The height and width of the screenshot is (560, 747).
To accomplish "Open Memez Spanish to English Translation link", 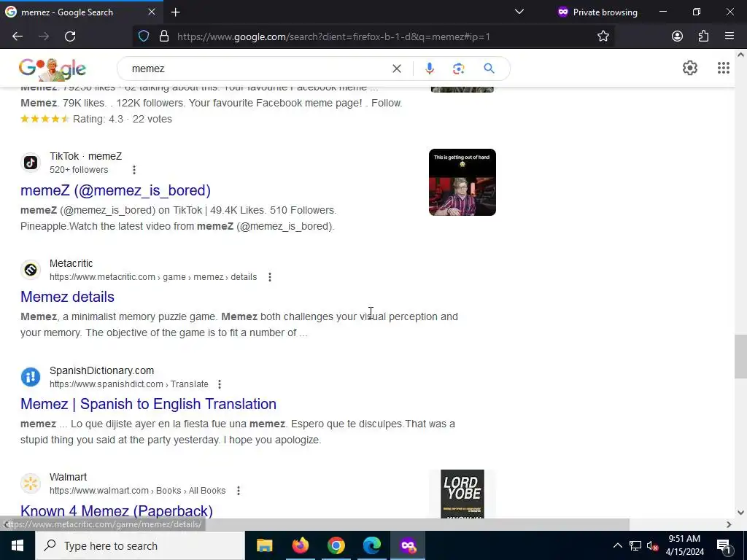I will [x=148, y=404].
